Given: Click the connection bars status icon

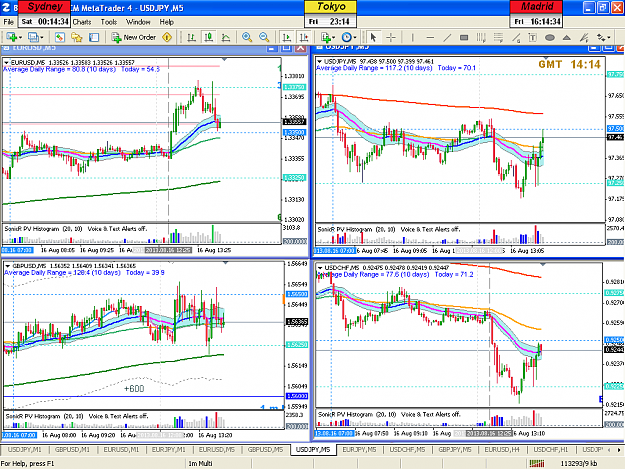Looking at the screenshot, I should [537, 463].
